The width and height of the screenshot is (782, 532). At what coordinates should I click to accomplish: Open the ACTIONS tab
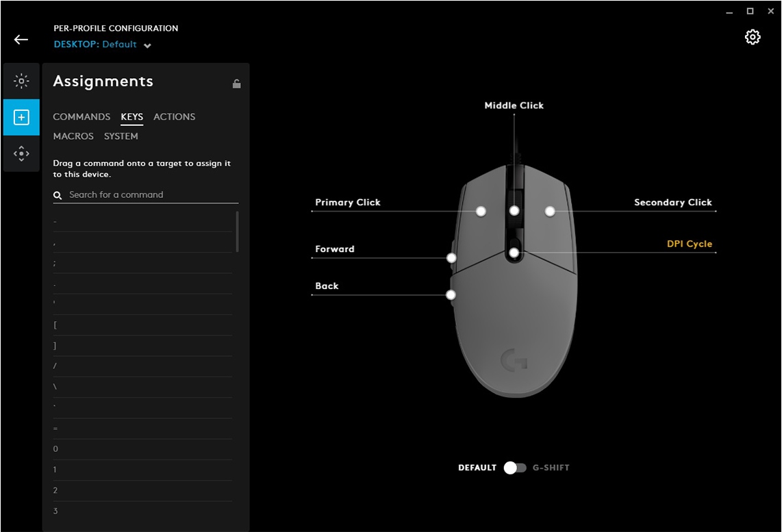click(174, 117)
